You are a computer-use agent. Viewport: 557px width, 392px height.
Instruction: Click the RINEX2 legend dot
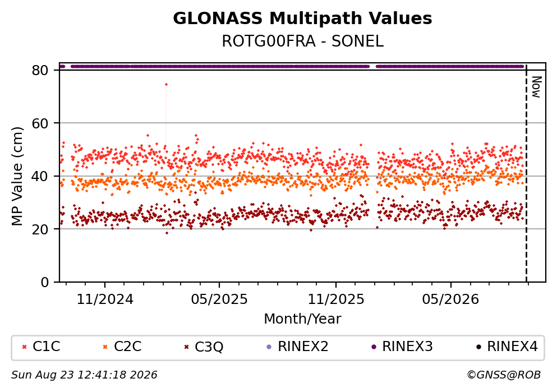(x=269, y=347)
